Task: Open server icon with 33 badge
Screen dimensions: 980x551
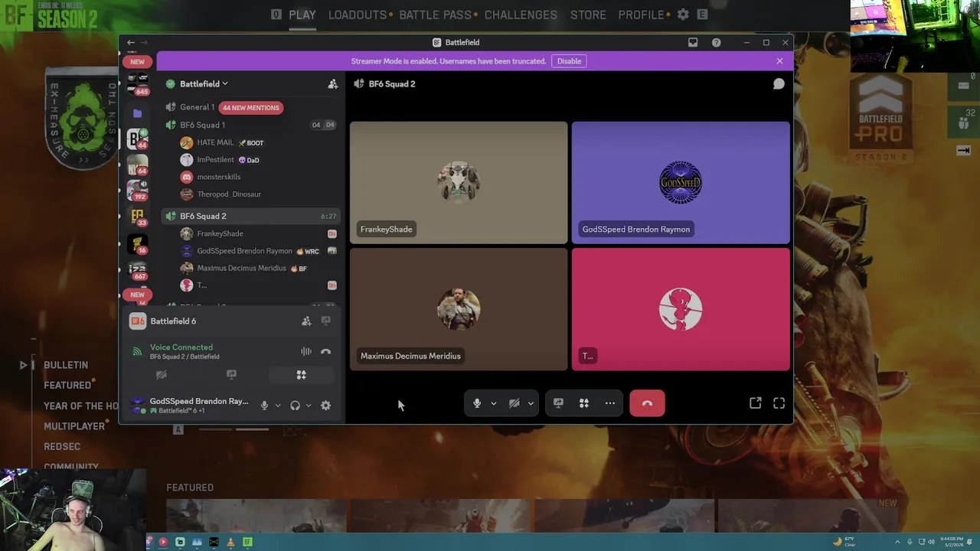Action: (138, 217)
